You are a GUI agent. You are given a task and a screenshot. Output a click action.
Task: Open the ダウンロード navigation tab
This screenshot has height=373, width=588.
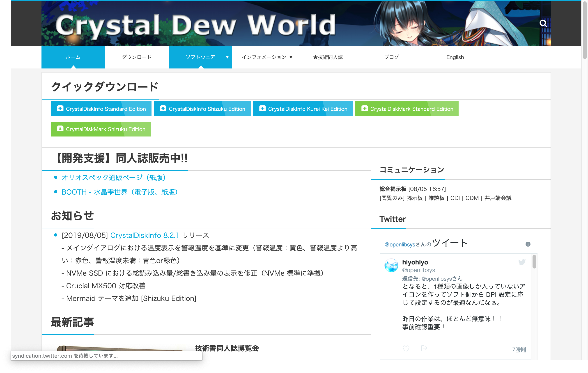[x=136, y=57]
